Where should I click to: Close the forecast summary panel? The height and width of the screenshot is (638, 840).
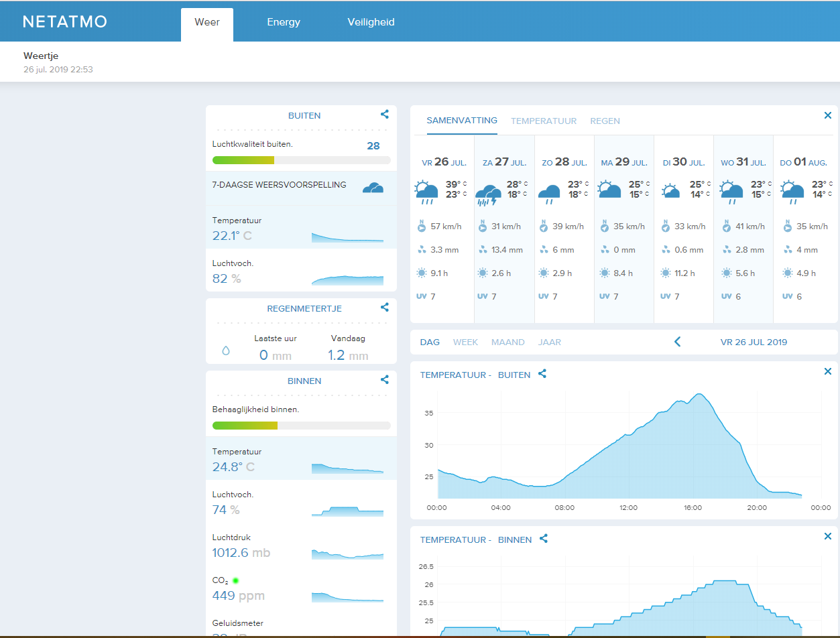click(x=827, y=115)
